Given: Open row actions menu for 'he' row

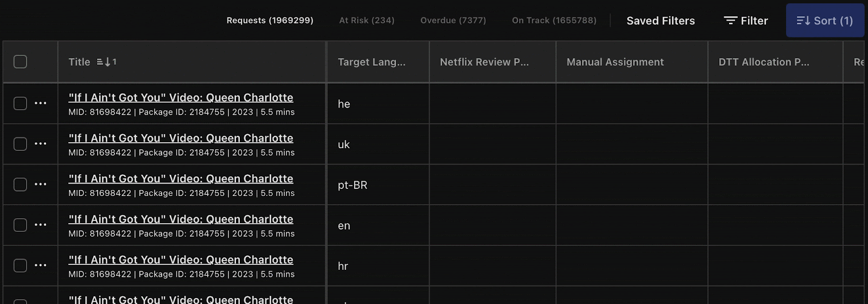Looking at the screenshot, I should (41, 103).
